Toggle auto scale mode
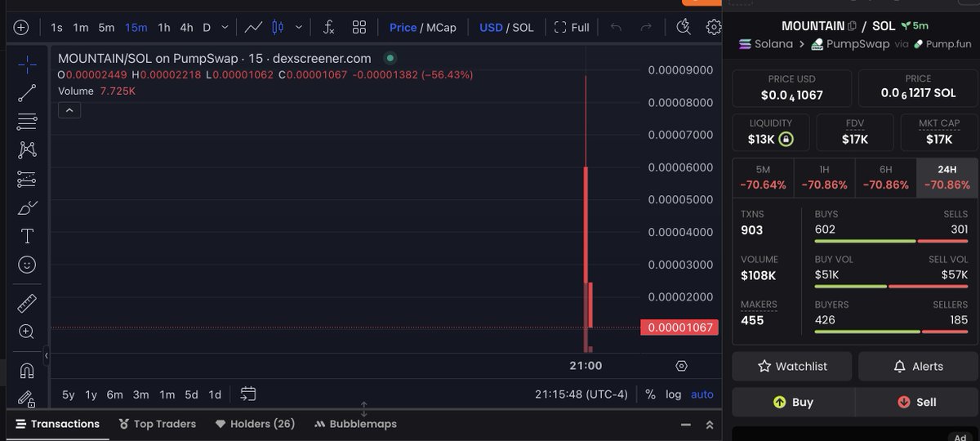 (x=702, y=394)
